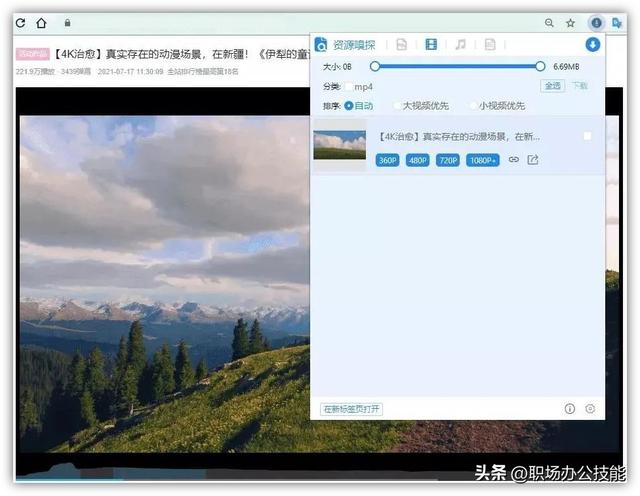Switch to the image resources tab

tap(402, 44)
